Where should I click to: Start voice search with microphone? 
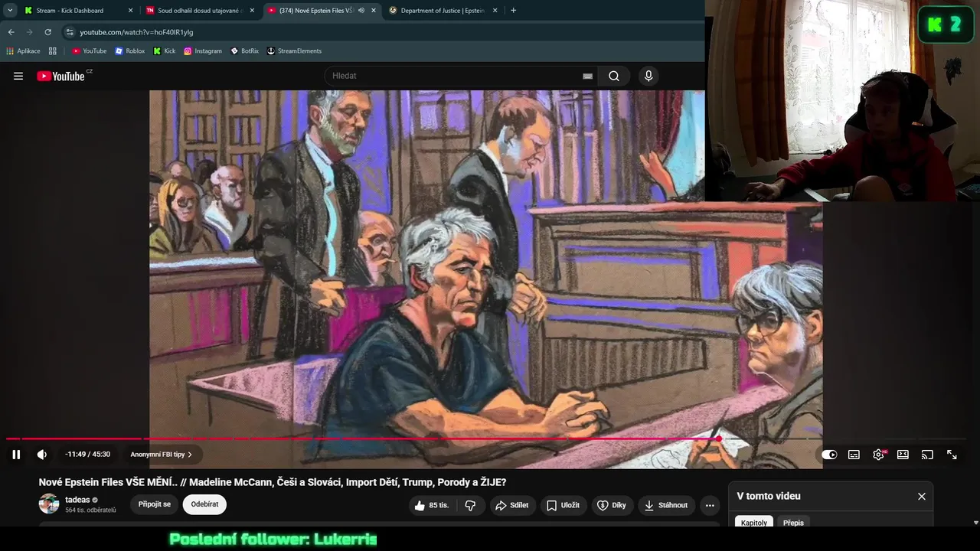(648, 76)
